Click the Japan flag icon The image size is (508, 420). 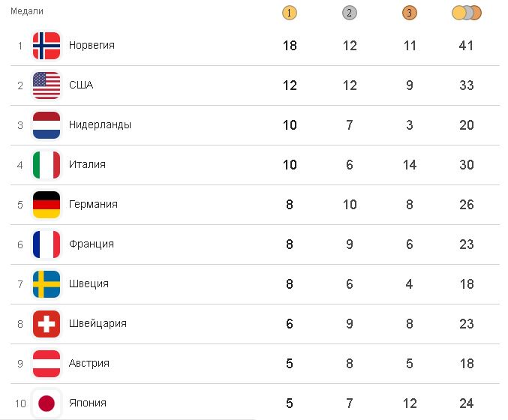(x=46, y=403)
